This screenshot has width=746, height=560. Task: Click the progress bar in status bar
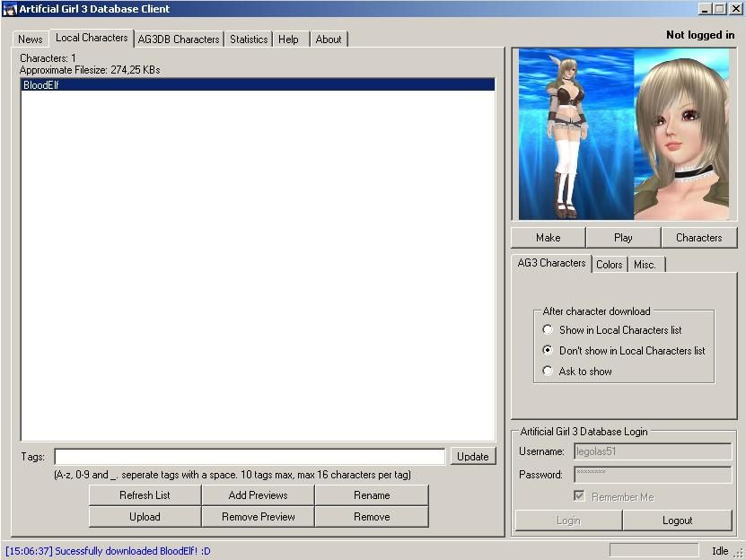pos(654,550)
